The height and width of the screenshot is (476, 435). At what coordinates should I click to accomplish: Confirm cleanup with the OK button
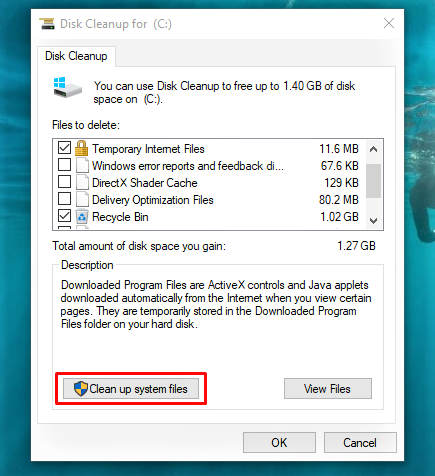(279, 443)
